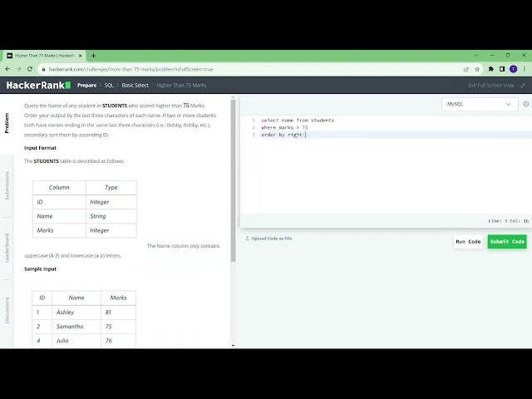The height and width of the screenshot is (399, 532).
Task: Click the scrollbar down arrow
Action: point(233,346)
